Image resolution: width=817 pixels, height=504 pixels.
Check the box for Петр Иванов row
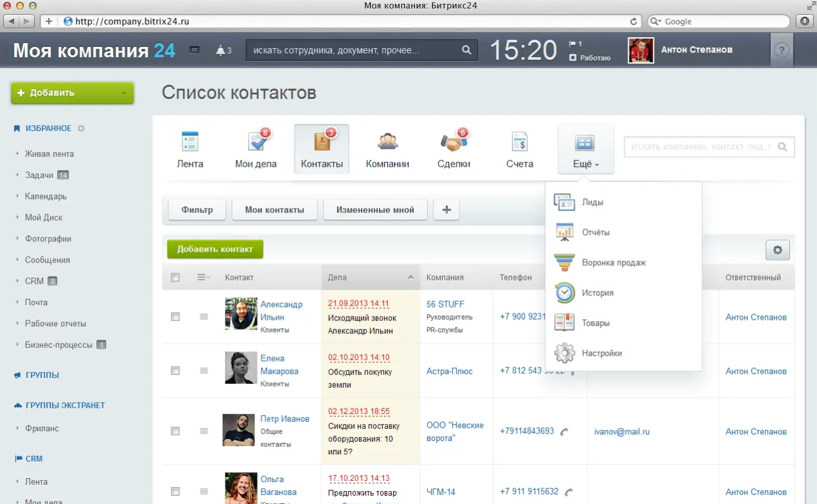tap(175, 431)
